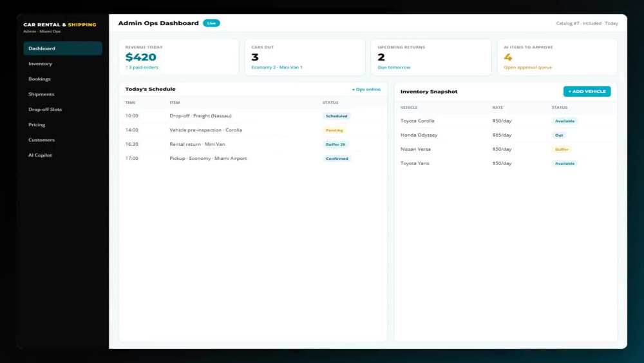
Task: Click the Today's Schedule heading
Action: 150,89
